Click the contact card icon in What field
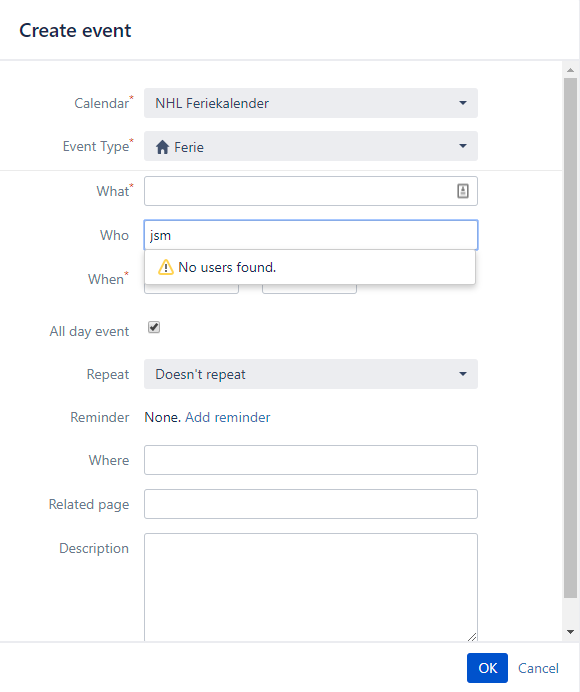Viewport: 580px width, 692px height. 462,191
